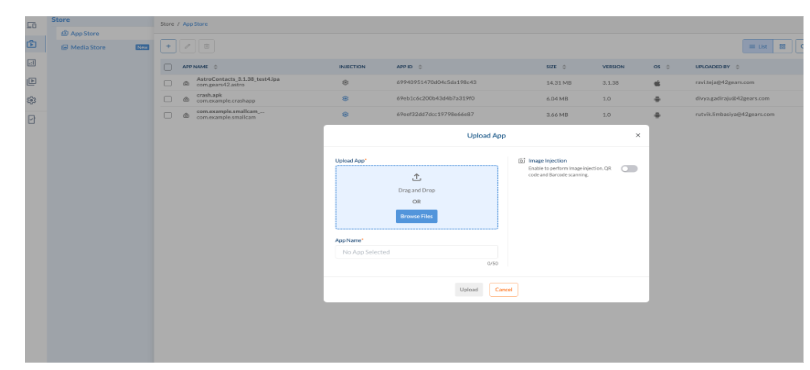Click the upload arrow icon in drop zone

(x=416, y=177)
